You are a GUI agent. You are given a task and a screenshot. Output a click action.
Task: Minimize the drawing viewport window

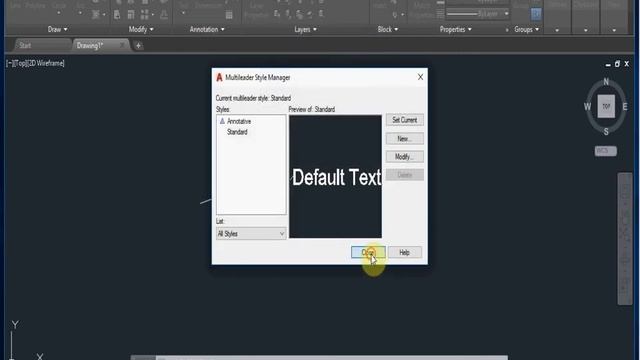pyautogui.click(x=608, y=64)
